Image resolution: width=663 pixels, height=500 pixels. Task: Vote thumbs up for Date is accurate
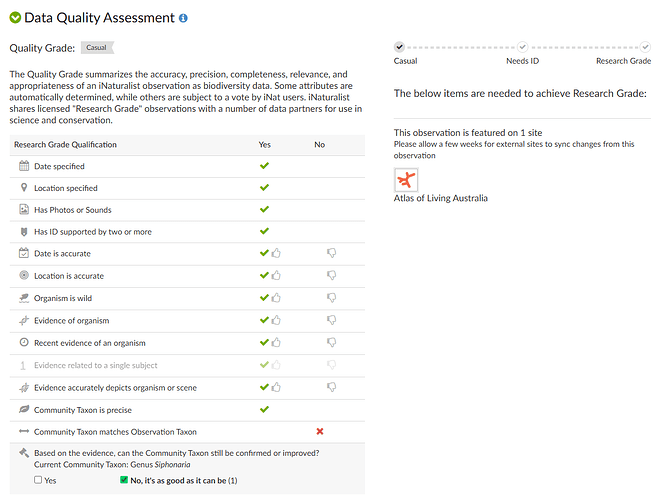pyautogui.click(x=275, y=254)
